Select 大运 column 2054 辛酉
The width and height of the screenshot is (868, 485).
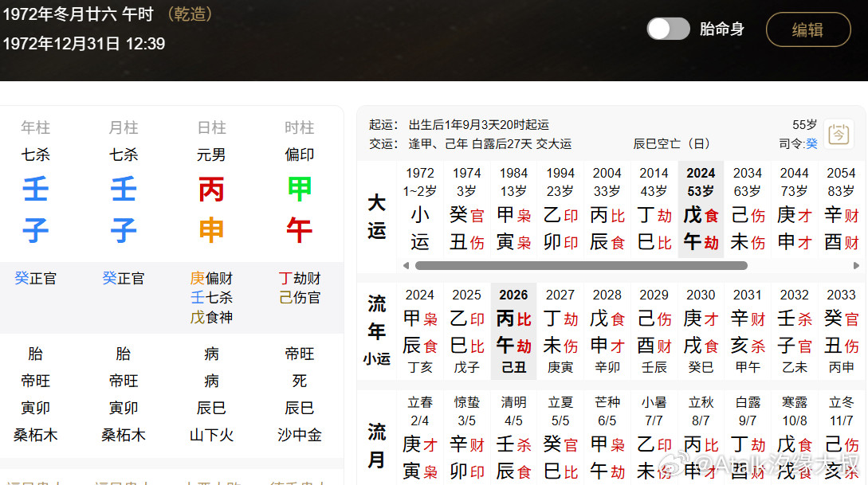click(x=842, y=209)
